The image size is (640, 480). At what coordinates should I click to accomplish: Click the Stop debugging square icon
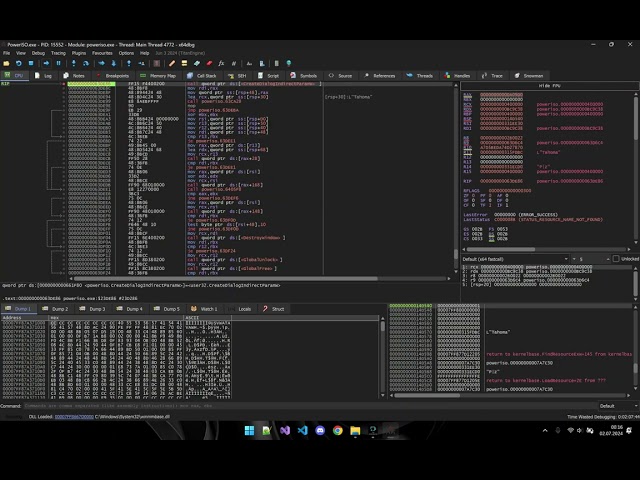point(31,63)
